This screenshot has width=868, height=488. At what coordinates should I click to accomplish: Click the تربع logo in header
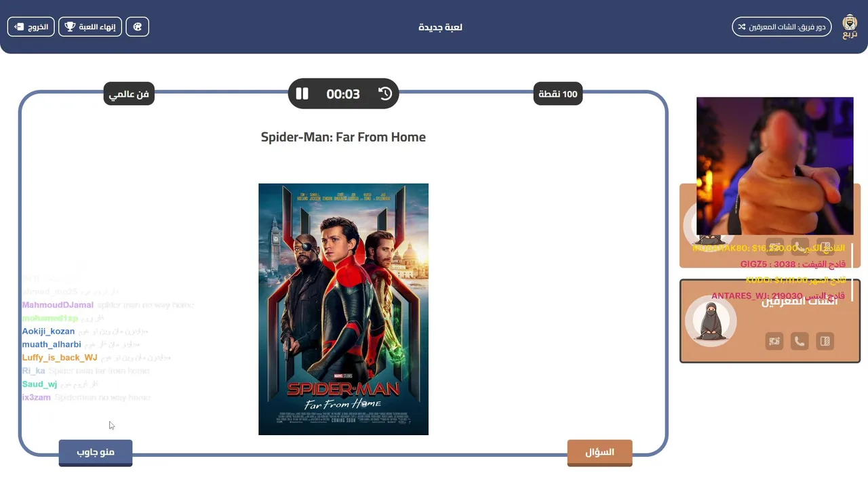[x=850, y=27]
